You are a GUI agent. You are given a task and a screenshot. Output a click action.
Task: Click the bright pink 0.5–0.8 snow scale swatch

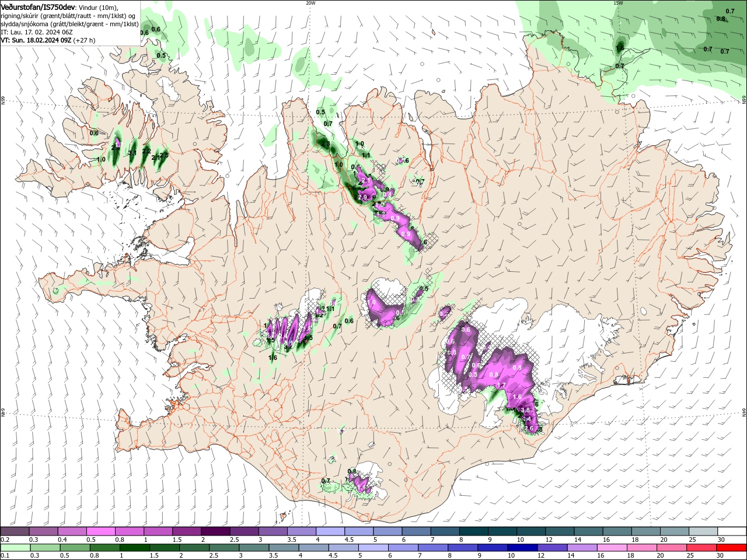[100, 531]
